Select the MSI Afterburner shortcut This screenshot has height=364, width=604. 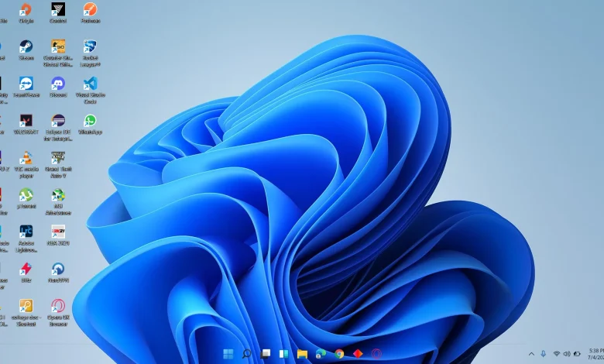[x=58, y=201]
